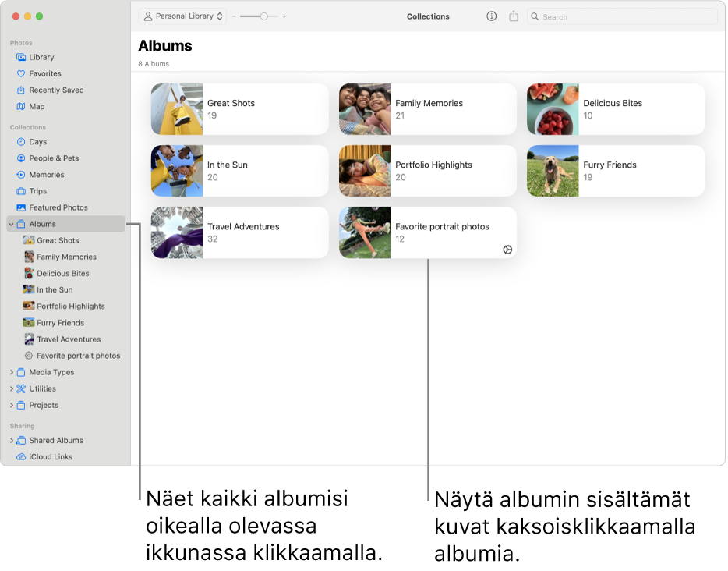Select Family Memories in sidebar

66,257
